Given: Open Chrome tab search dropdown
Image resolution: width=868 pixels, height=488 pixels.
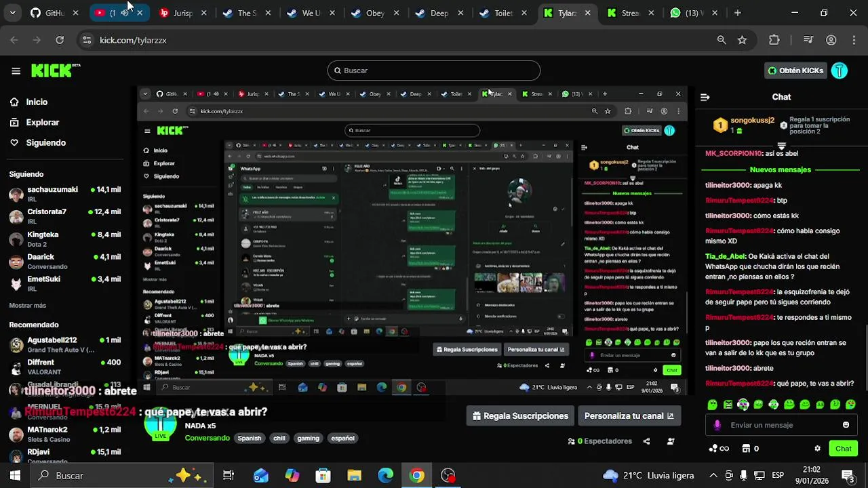Looking at the screenshot, I should click(12, 13).
